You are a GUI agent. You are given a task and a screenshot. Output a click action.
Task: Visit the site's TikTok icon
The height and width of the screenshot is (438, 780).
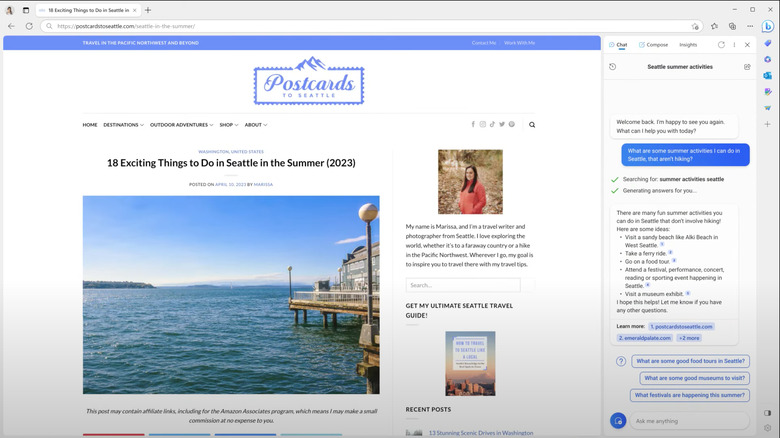pyautogui.click(x=492, y=124)
